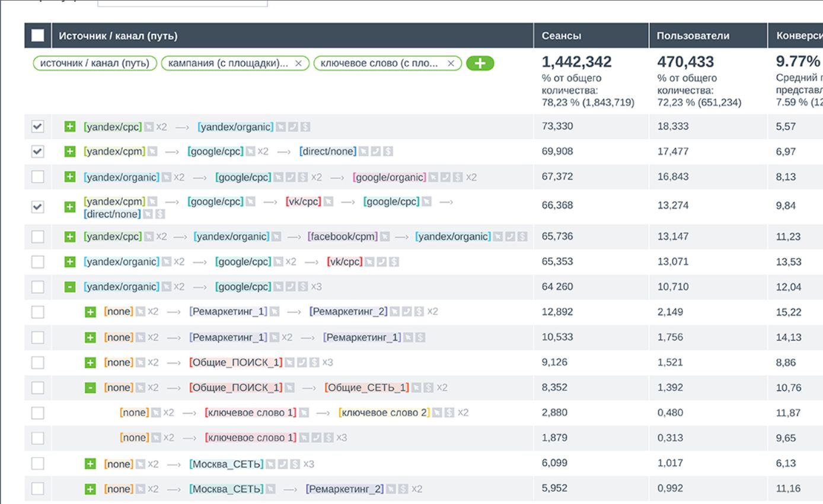
Task: Uncheck the yandex/cpc to yandex/organic row
Action: (37, 127)
